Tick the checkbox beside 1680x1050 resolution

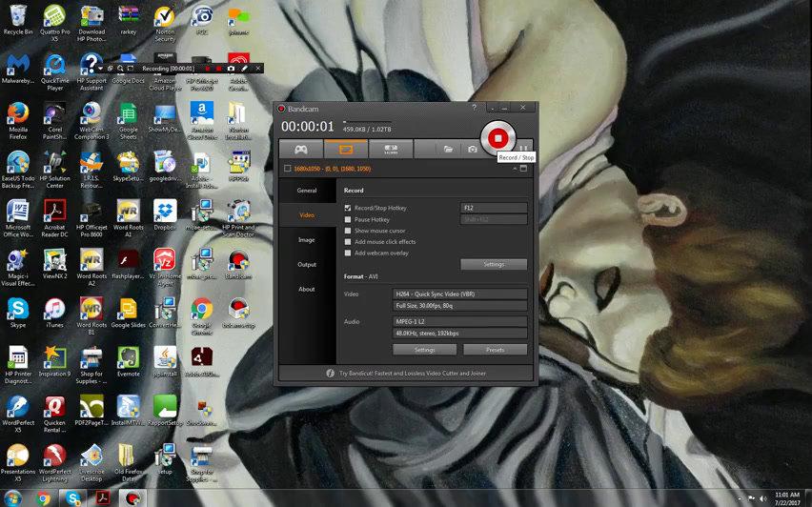point(288,169)
